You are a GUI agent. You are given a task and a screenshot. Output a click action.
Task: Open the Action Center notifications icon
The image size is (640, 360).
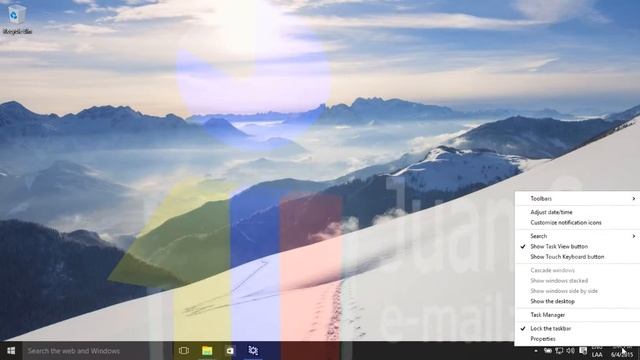point(583,351)
